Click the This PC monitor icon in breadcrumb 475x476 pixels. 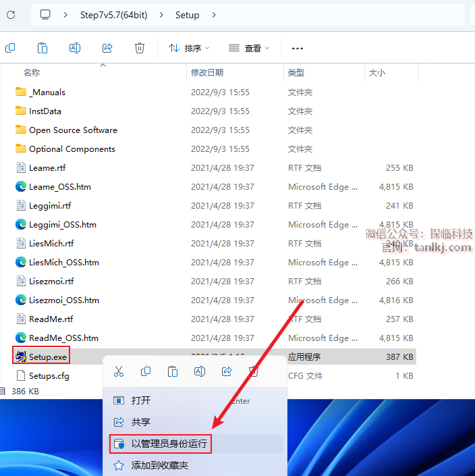coord(45,15)
